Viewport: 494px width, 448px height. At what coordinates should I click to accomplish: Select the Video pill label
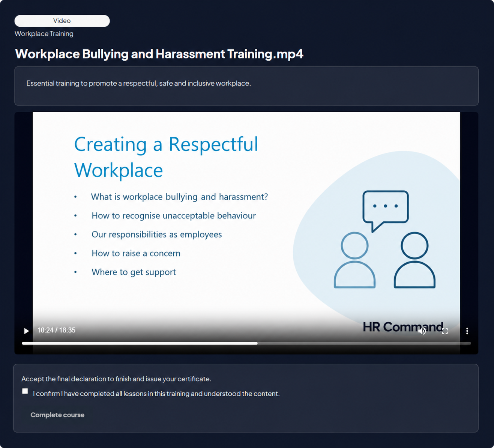point(62,21)
